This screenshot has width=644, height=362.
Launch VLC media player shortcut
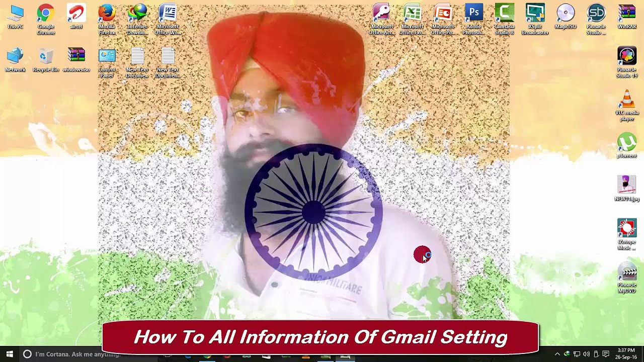[x=627, y=106]
